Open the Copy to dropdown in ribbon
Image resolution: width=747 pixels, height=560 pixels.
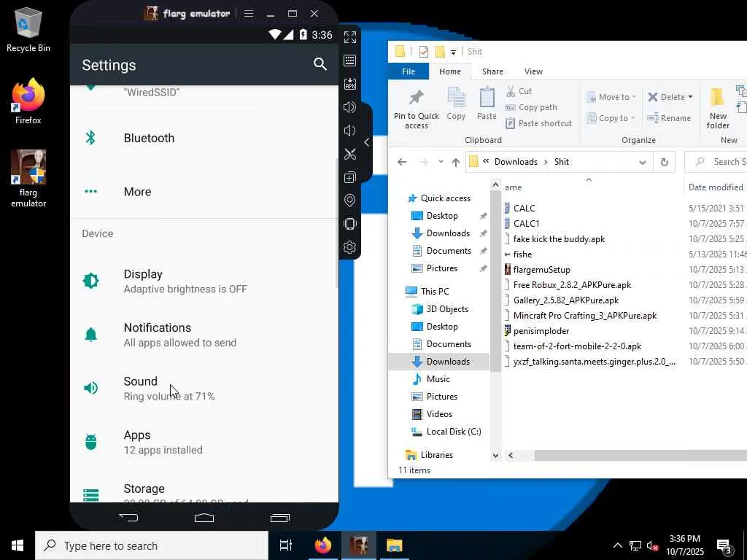pos(611,118)
